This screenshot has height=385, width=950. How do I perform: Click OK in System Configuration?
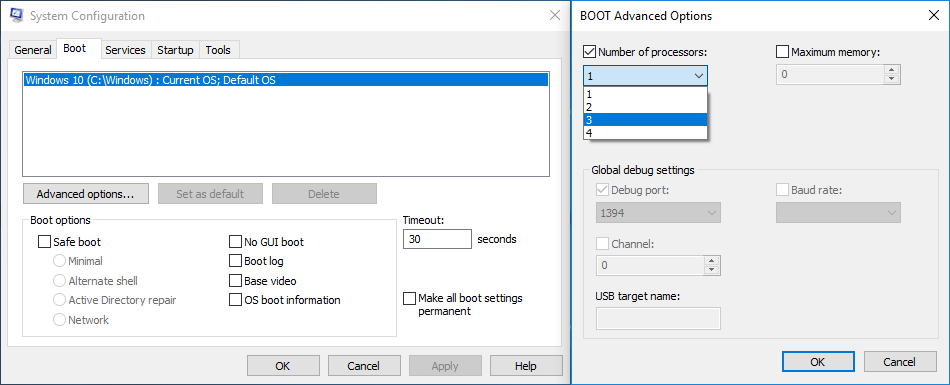(x=283, y=366)
